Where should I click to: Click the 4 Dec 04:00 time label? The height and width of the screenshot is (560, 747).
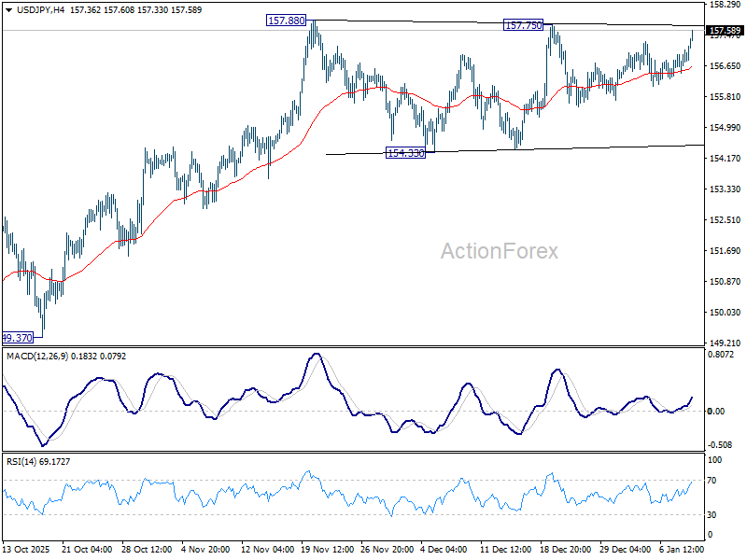coord(443,549)
